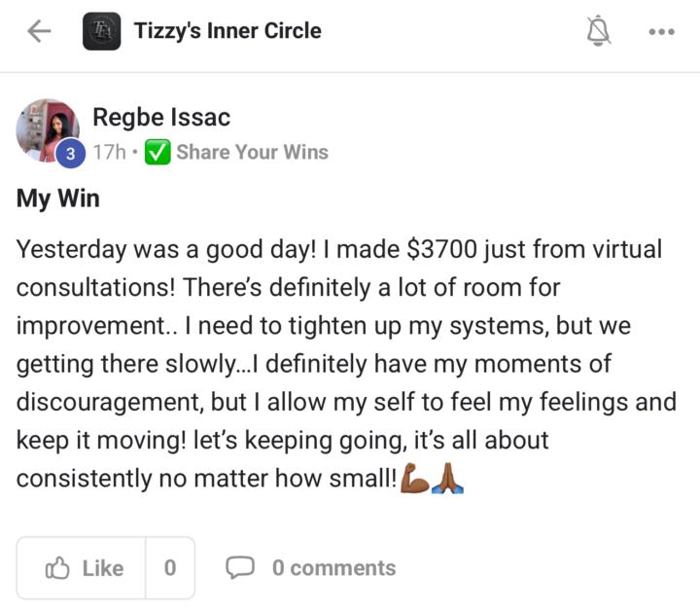Tap the comment speech bubble icon

coord(240,567)
